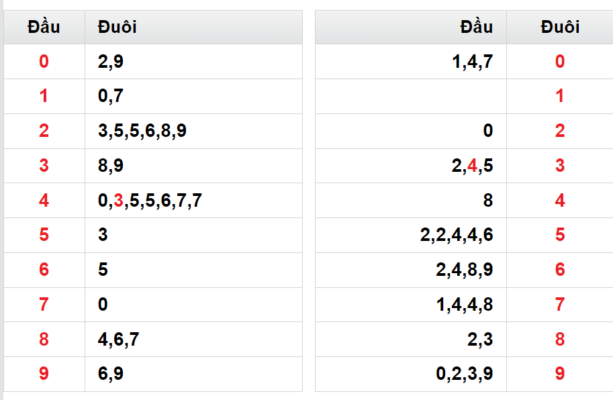
Task: Select the cell with 4,6,7
Action: 194,339
